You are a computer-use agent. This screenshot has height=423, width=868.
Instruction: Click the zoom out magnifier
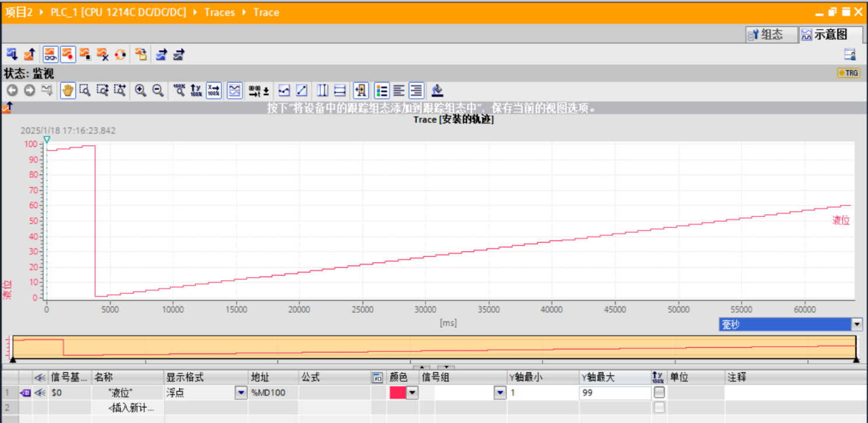click(157, 90)
